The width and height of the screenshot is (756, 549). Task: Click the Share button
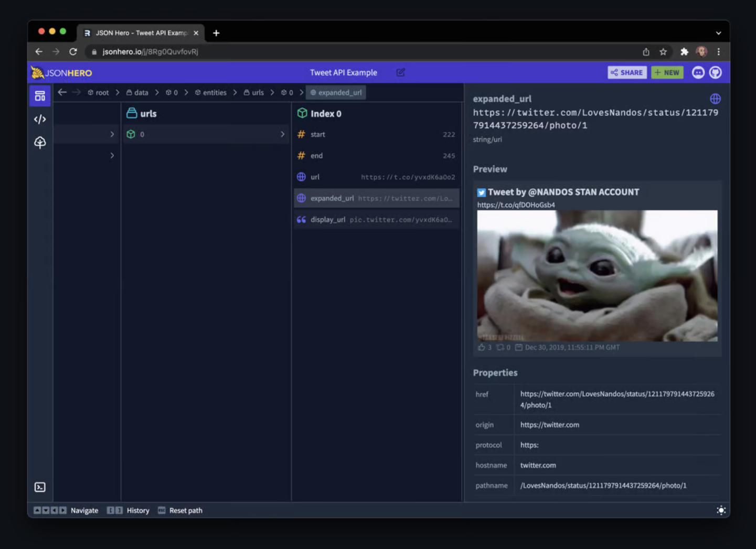point(627,72)
